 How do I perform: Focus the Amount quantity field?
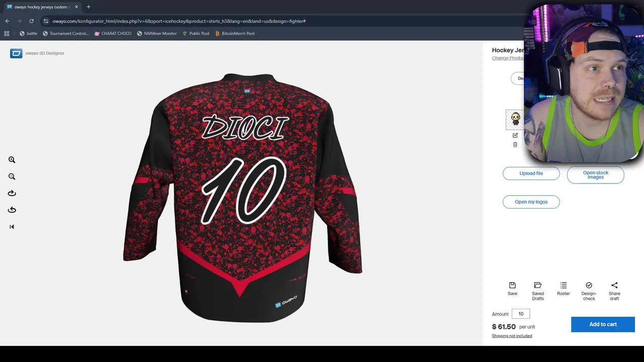521,314
